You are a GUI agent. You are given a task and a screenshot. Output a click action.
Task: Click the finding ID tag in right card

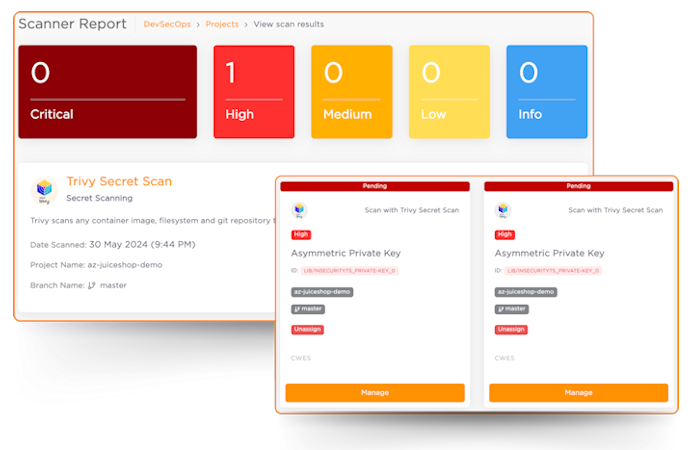(553, 271)
